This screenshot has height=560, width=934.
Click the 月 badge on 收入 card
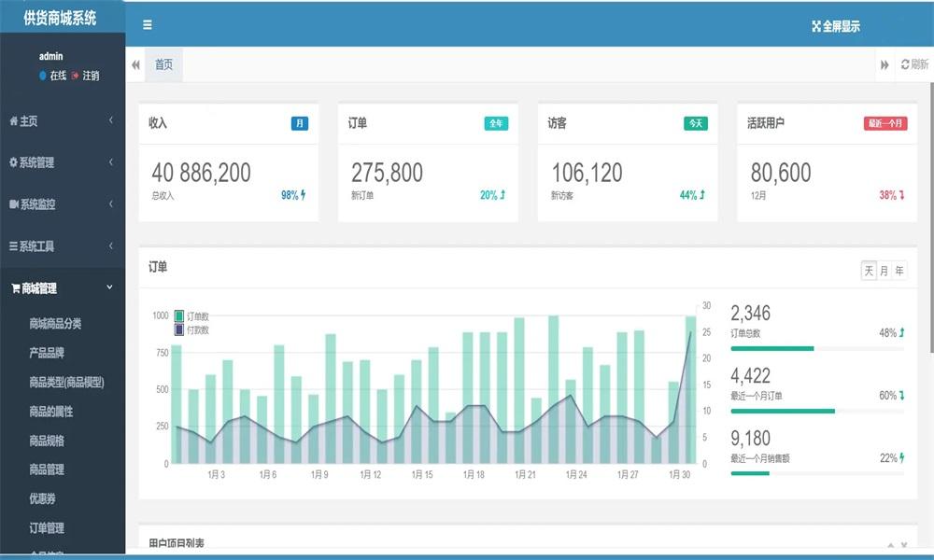300,123
